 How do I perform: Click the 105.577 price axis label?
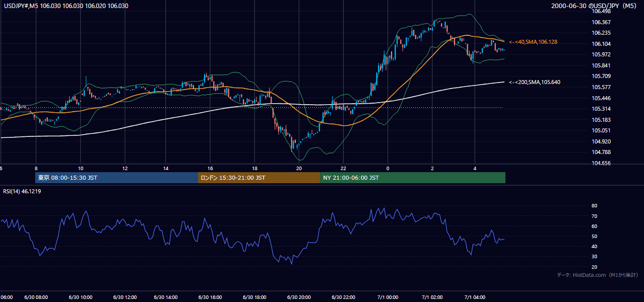601,87
